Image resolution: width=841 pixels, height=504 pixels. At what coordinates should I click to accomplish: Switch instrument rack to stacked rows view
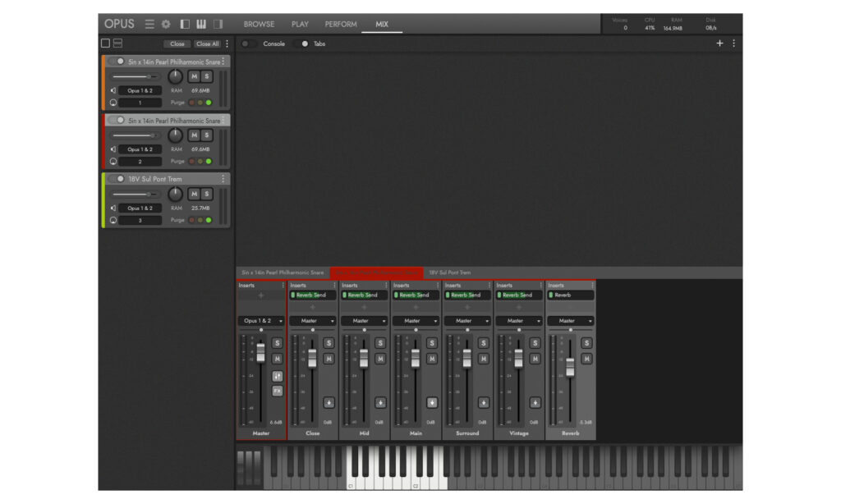point(118,44)
